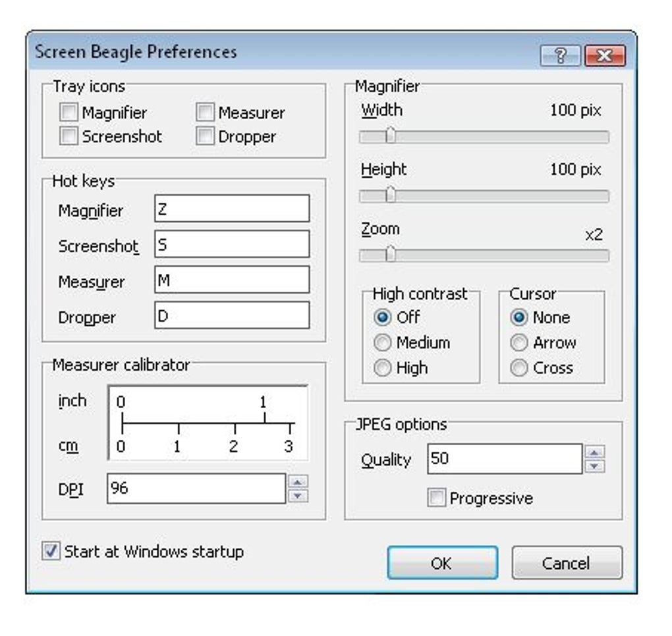Close the Screen Beagle Preferences dialog
The height and width of the screenshot is (636, 672).
[x=604, y=56]
